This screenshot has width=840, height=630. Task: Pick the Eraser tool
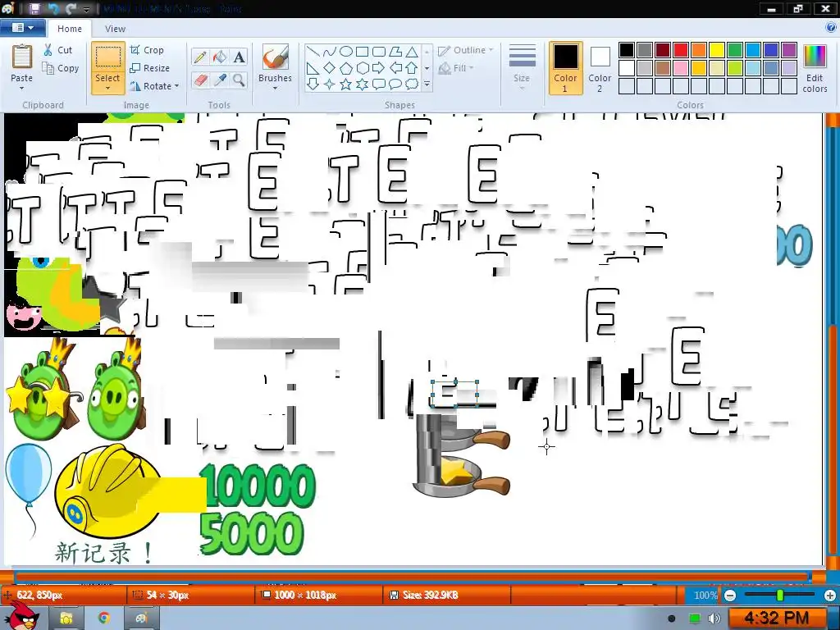pyautogui.click(x=200, y=80)
